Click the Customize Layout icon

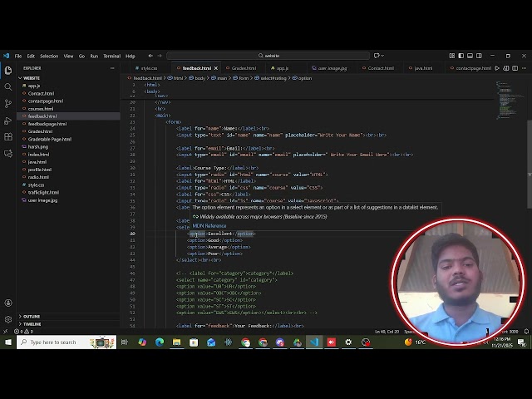coord(452,56)
